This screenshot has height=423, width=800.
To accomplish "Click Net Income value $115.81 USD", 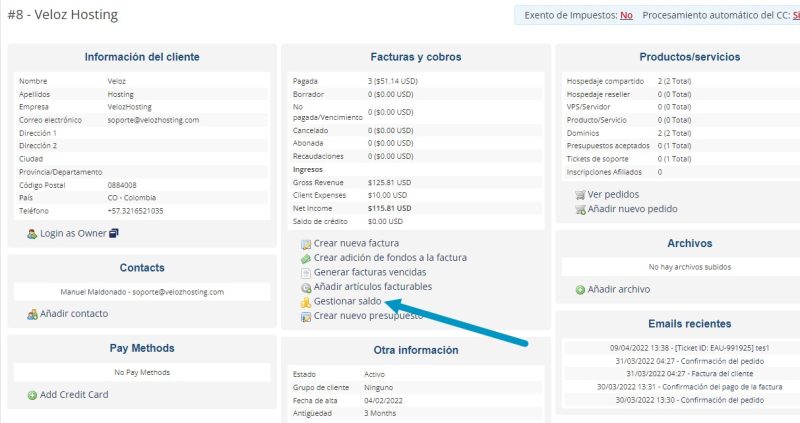I will [x=389, y=208].
